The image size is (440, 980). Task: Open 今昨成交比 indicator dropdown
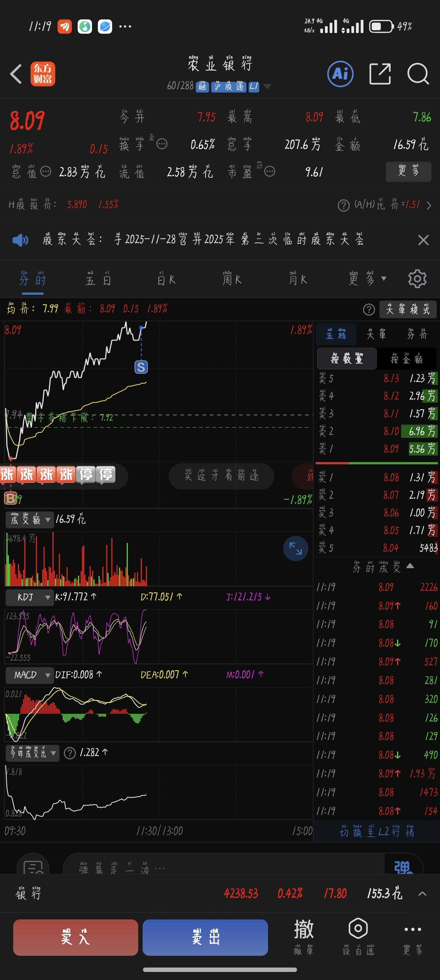pos(33,753)
